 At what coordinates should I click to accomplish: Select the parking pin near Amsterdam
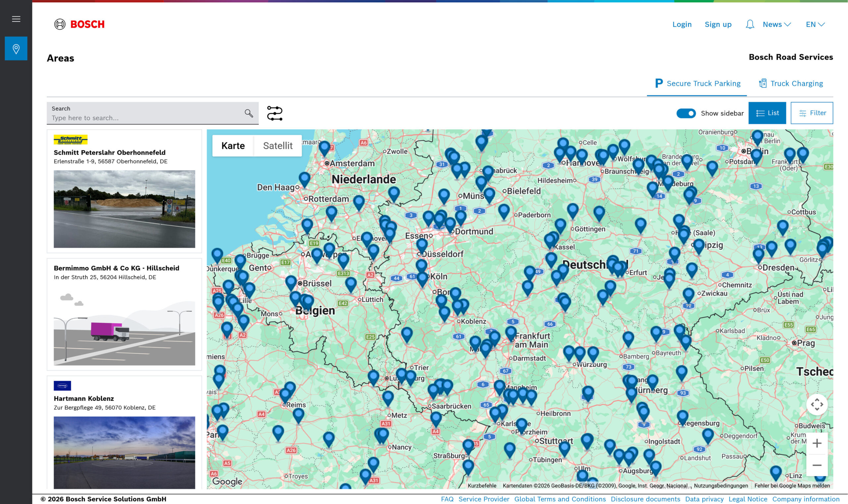324,149
